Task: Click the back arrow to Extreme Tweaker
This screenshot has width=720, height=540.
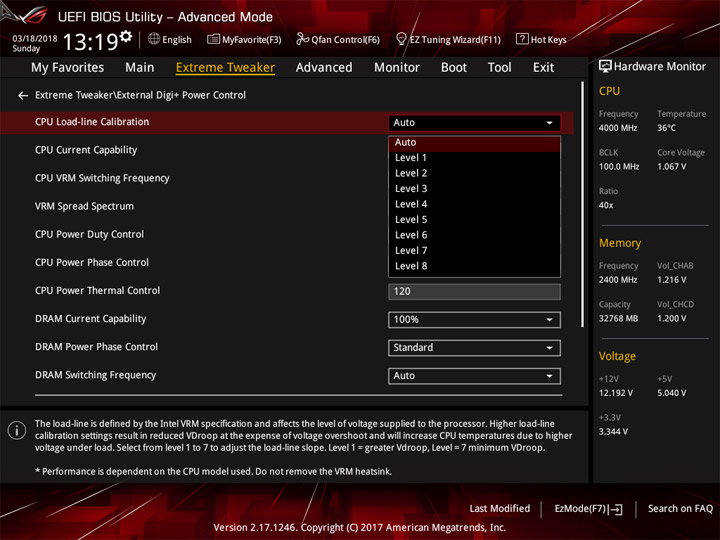Action: [x=22, y=96]
